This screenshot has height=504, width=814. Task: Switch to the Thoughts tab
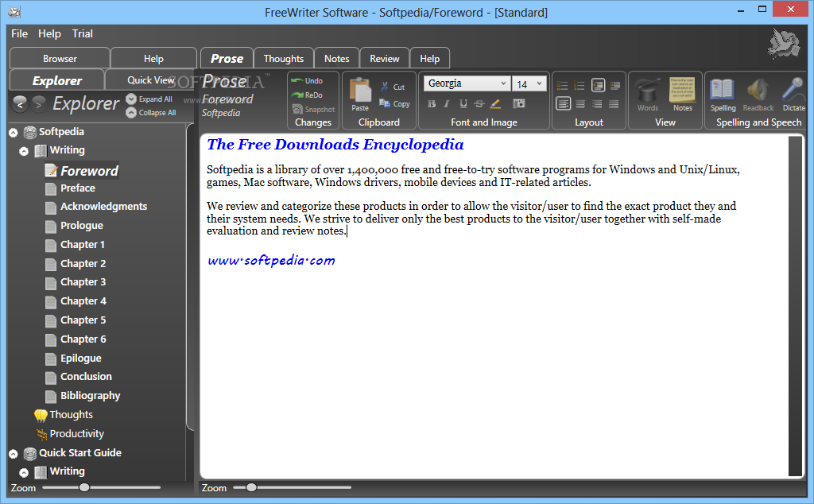[284, 59]
